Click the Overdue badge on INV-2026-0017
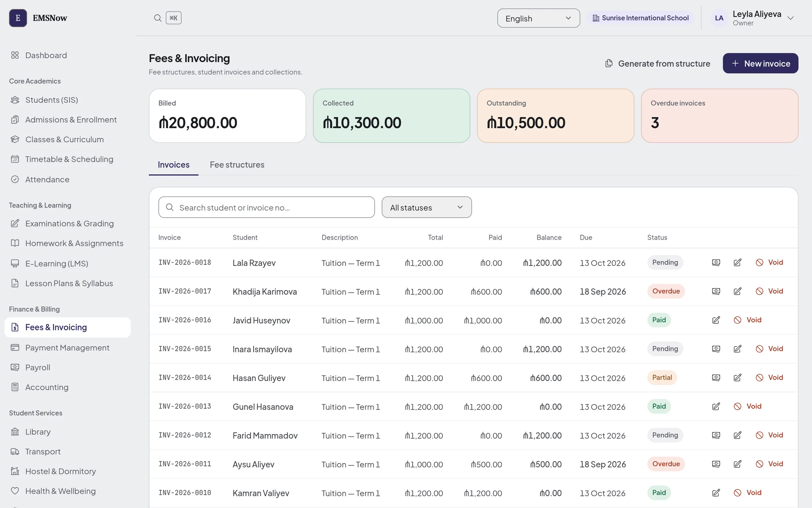 click(x=666, y=291)
